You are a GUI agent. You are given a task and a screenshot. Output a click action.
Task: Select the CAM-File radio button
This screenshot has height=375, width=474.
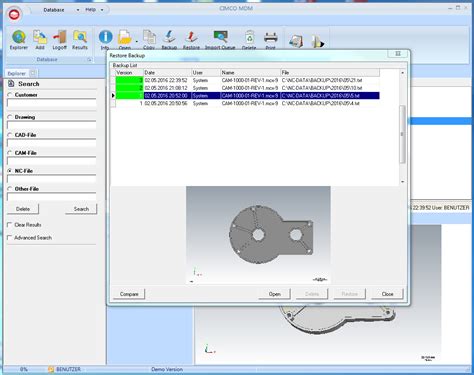pos(10,153)
